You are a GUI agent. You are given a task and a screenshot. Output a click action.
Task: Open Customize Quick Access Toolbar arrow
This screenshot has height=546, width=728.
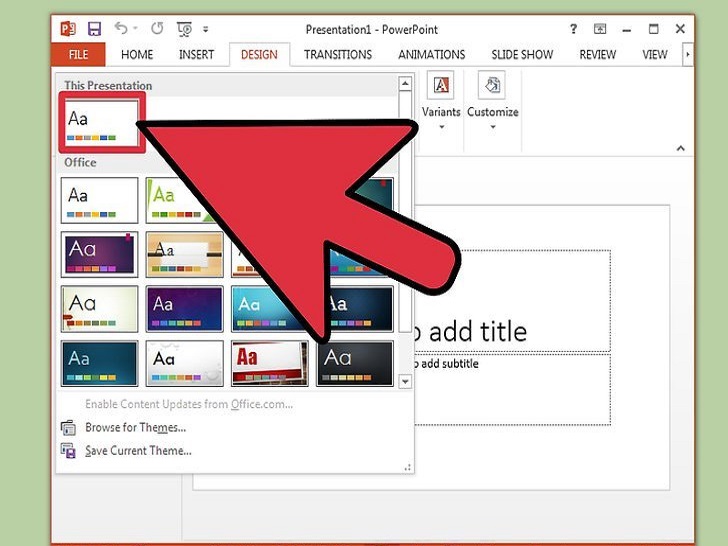pyautogui.click(x=206, y=30)
